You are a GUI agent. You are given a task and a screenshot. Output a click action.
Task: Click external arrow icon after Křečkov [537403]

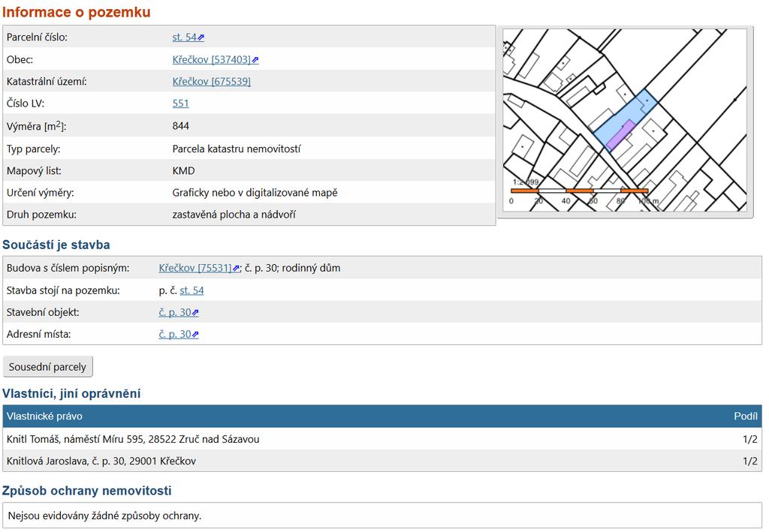point(255,60)
